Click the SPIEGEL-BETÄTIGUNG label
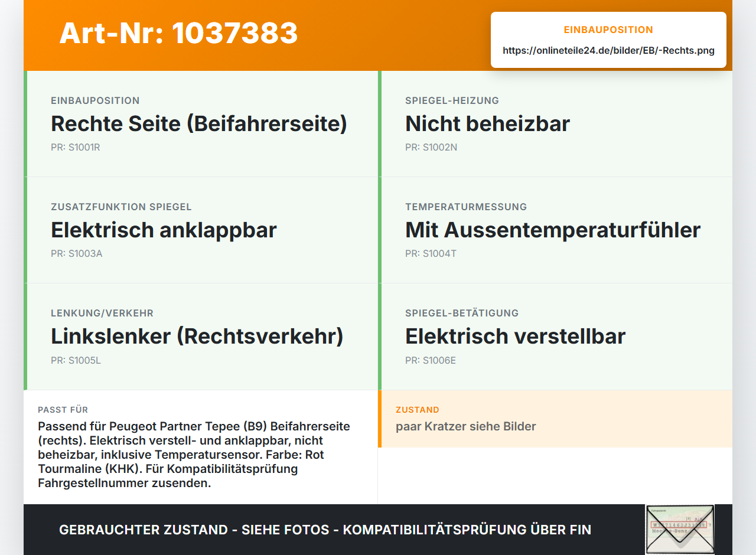The width and height of the screenshot is (756, 555). point(462,313)
